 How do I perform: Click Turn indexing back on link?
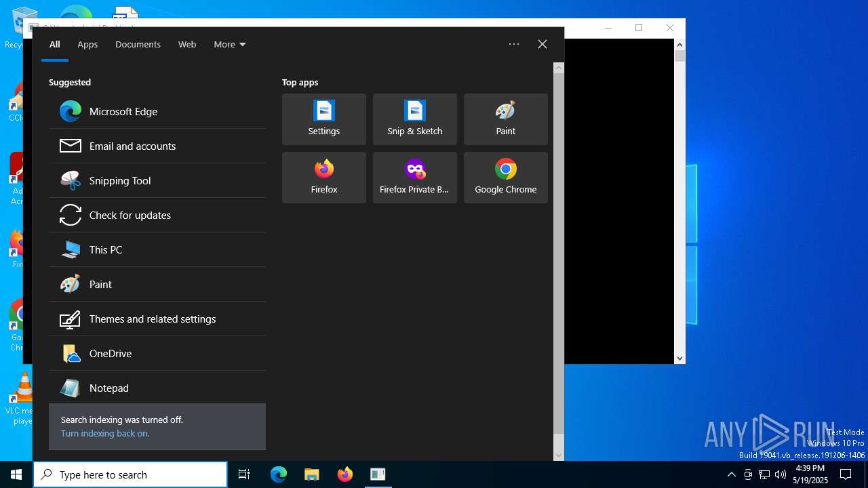point(105,433)
